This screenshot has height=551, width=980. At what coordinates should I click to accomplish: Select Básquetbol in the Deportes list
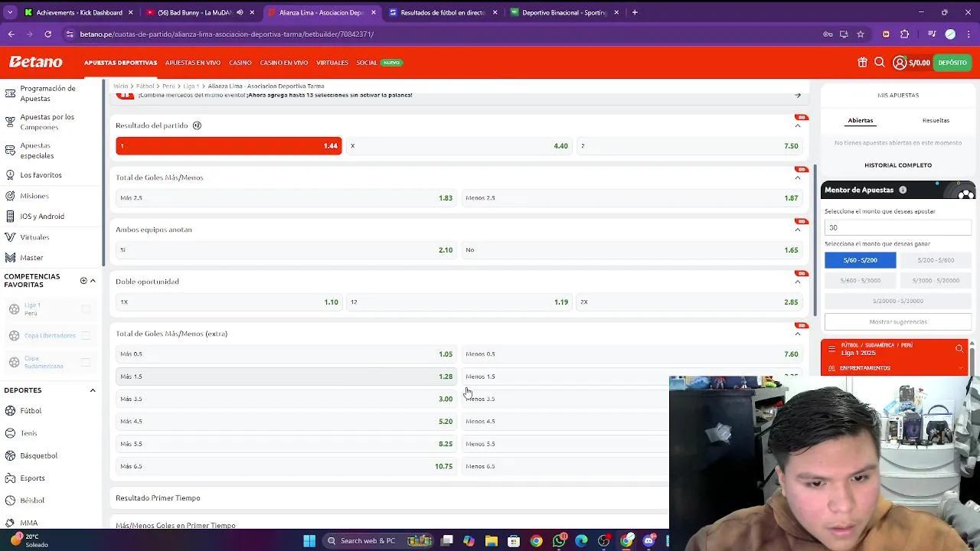click(x=38, y=455)
